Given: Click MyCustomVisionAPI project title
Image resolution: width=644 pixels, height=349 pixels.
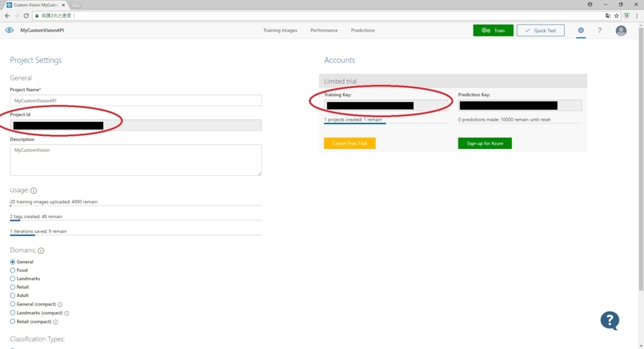Looking at the screenshot, I should pos(42,30).
